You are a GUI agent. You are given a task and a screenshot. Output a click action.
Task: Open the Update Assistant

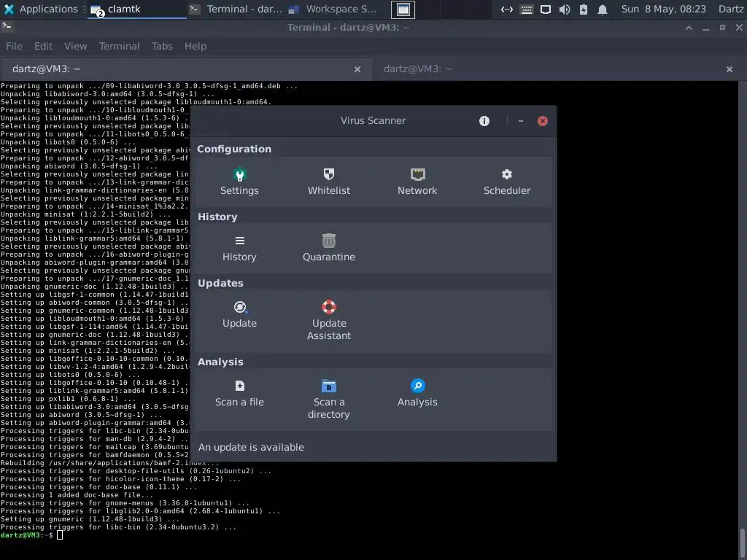point(329,321)
